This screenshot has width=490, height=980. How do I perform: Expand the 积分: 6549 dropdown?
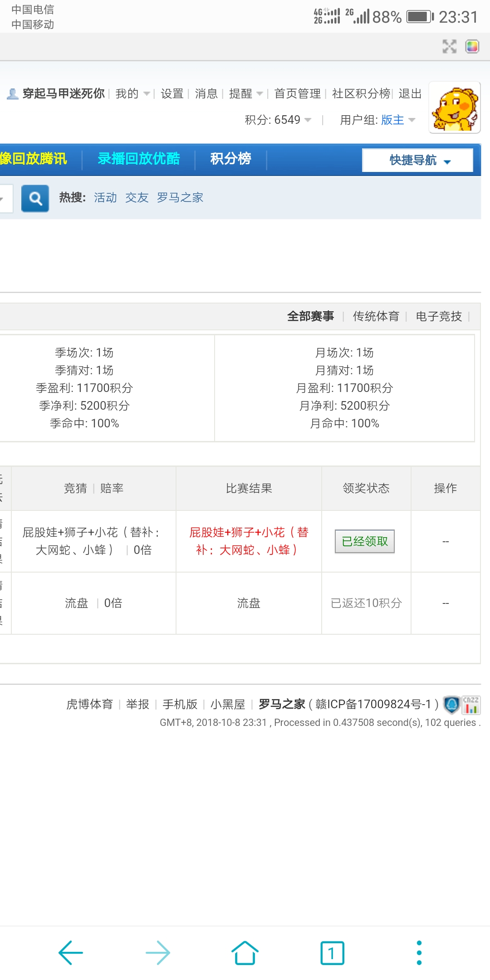(278, 120)
